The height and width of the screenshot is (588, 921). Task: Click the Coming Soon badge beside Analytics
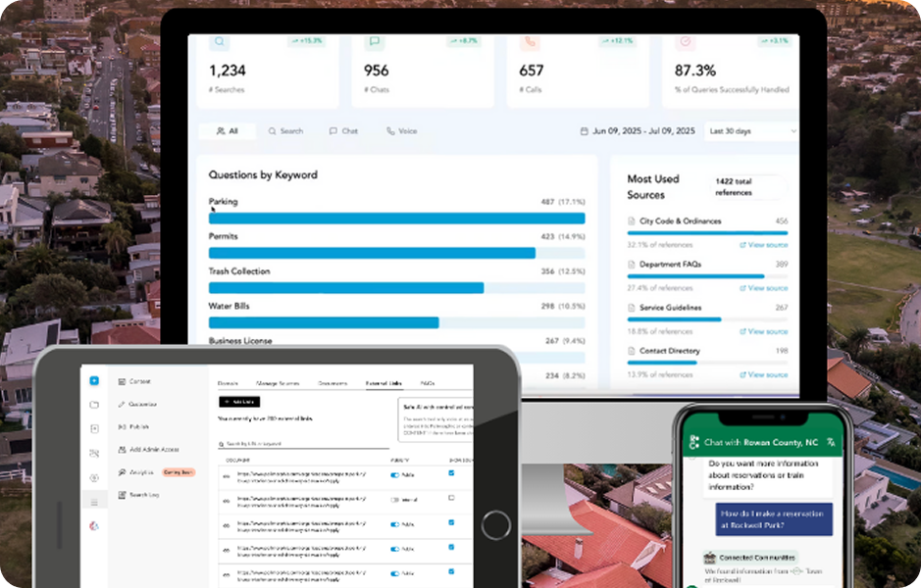pos(179,472)
